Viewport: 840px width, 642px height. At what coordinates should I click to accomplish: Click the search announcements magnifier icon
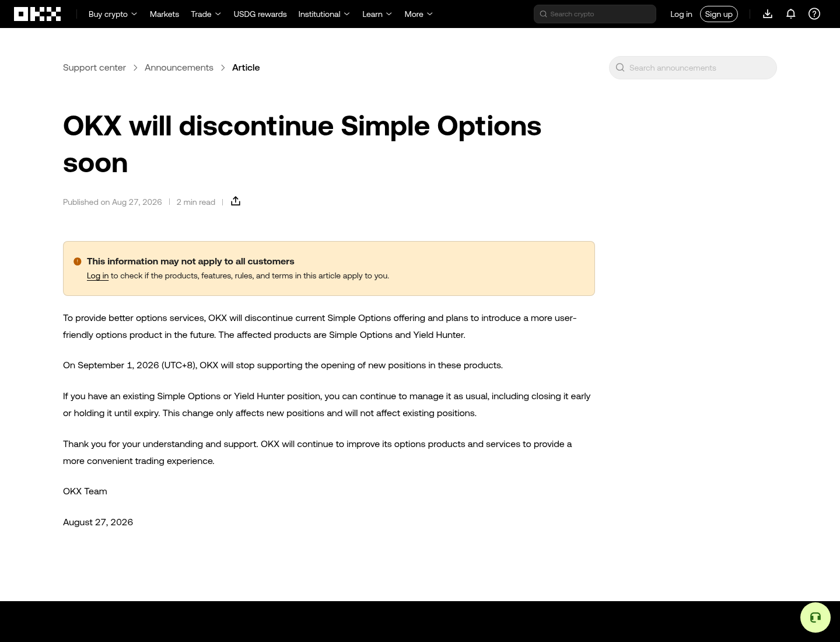[x=620, y=68]
